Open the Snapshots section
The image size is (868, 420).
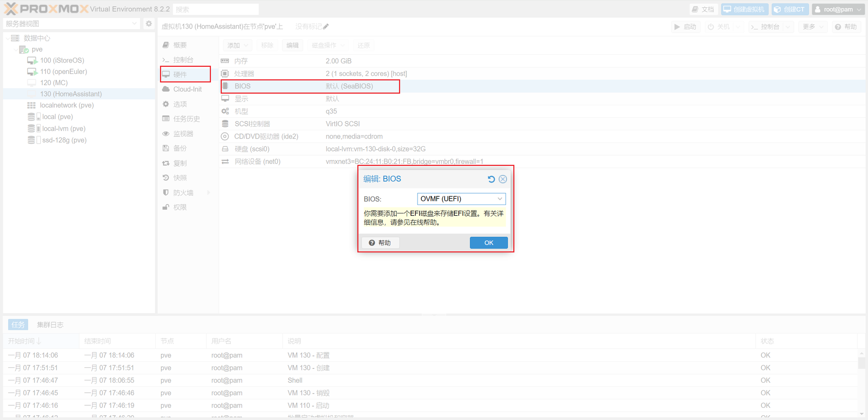pyautogui.click(x=180, y=178)
